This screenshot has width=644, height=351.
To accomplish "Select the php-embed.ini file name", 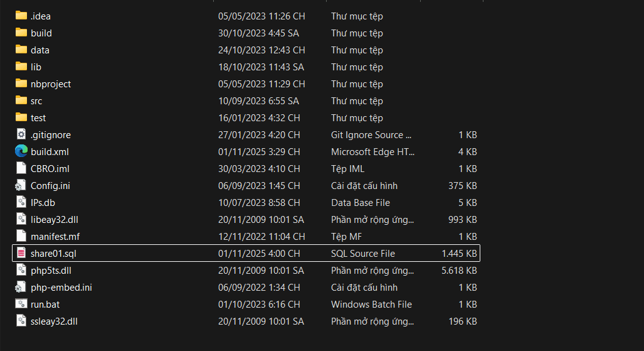I will (61, 287).
